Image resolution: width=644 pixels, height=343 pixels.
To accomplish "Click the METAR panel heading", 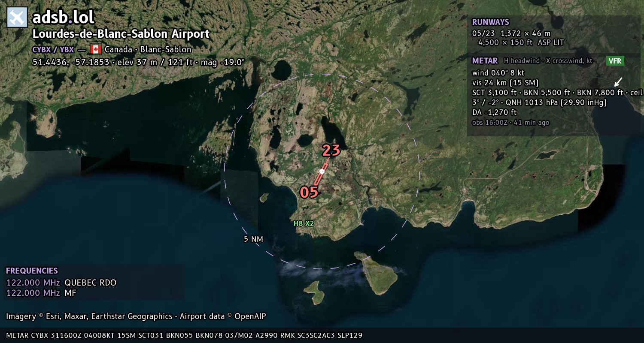I will tap(485, 61).
